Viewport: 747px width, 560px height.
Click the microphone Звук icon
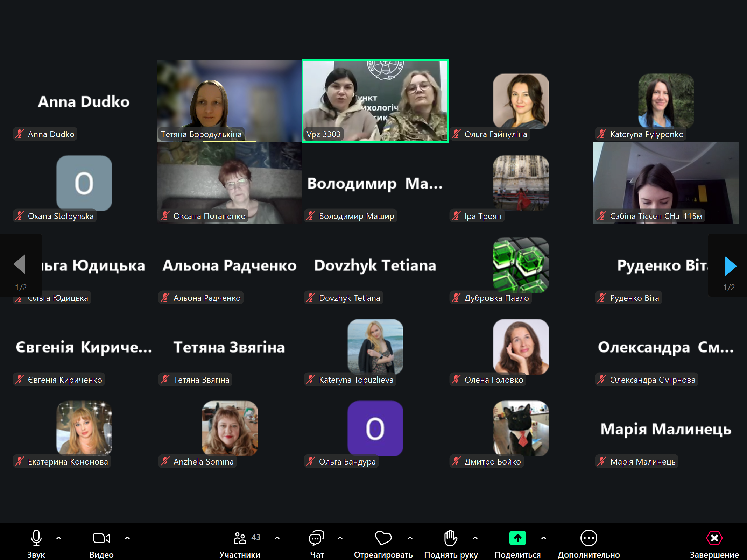coord(36,538)
